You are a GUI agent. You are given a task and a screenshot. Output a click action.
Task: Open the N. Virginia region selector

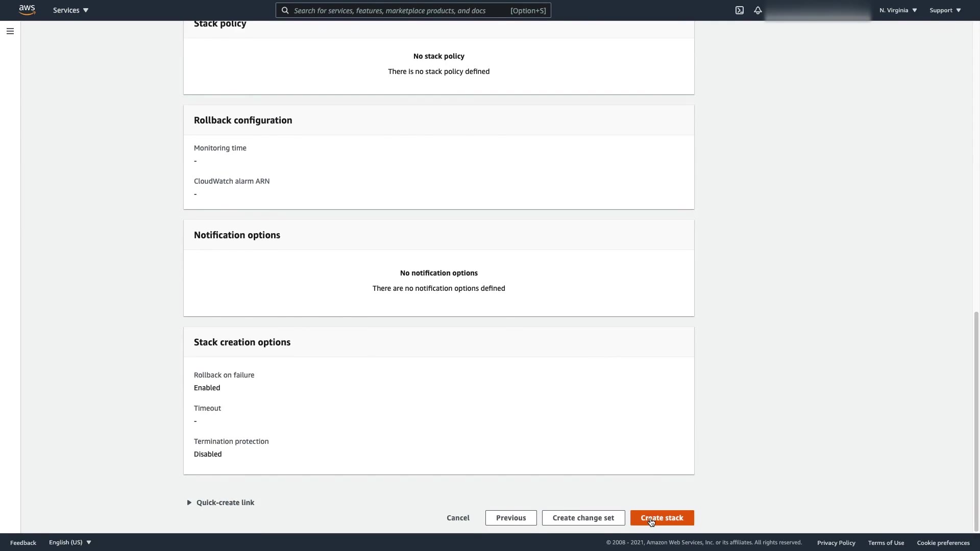[898, 10]
